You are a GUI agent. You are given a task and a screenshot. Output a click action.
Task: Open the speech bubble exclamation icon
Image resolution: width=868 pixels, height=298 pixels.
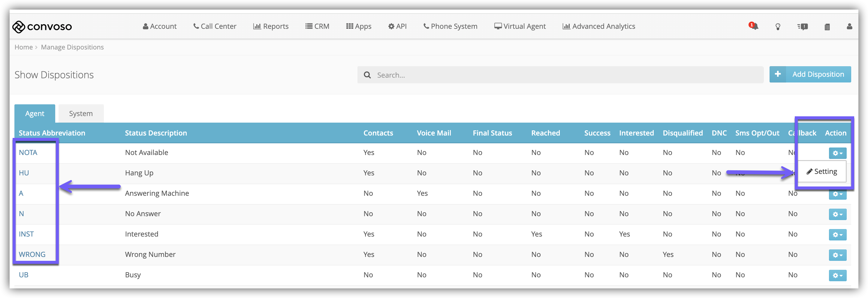point(803,27)
